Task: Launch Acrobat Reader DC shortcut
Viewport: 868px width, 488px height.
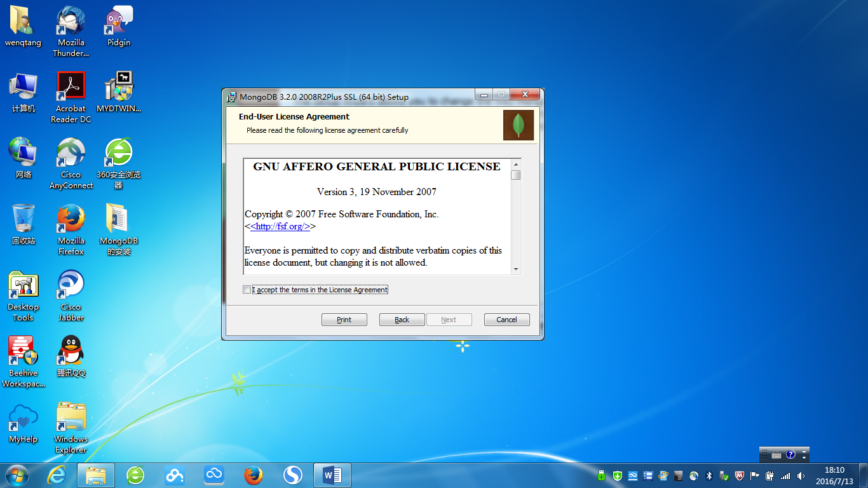Action: click(x=71, y=97)
